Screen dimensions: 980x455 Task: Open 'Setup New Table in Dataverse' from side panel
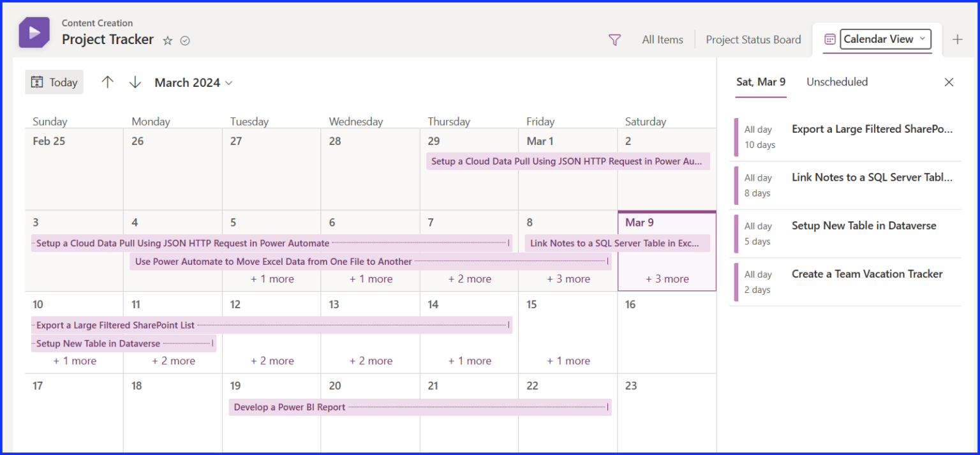point(864,225)
